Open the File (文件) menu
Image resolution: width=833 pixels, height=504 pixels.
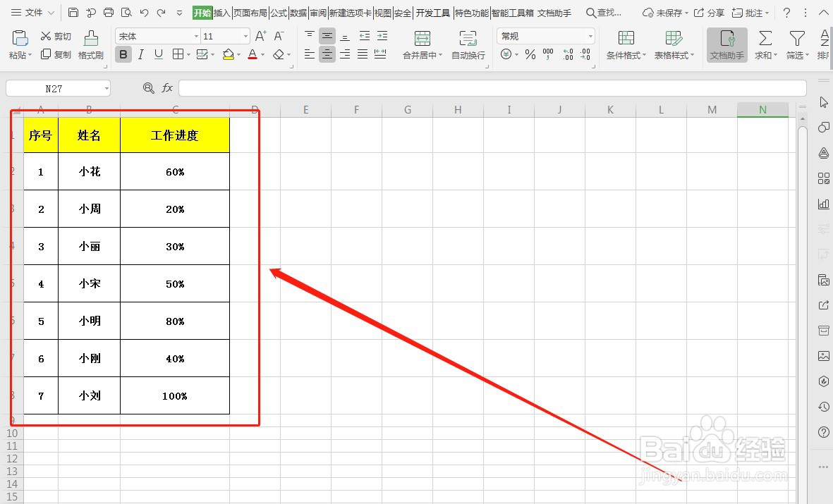click(33, 12)
